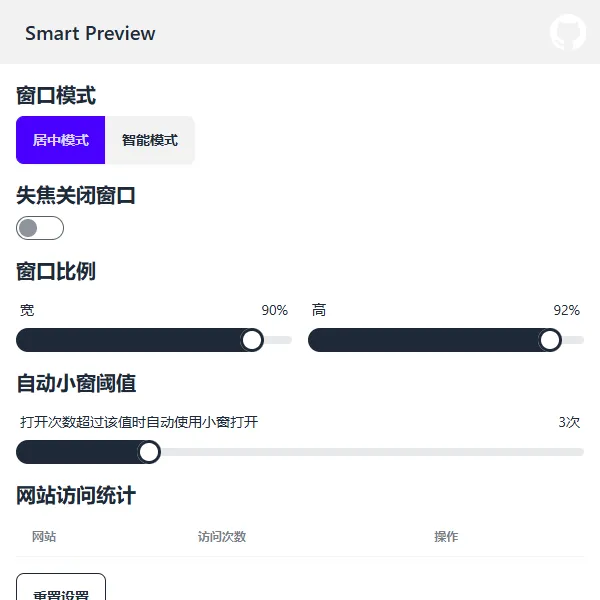This screenshot has width=600, height=600.
Task: Open the GitHub repository icon
Action: [x=567, y=32]
